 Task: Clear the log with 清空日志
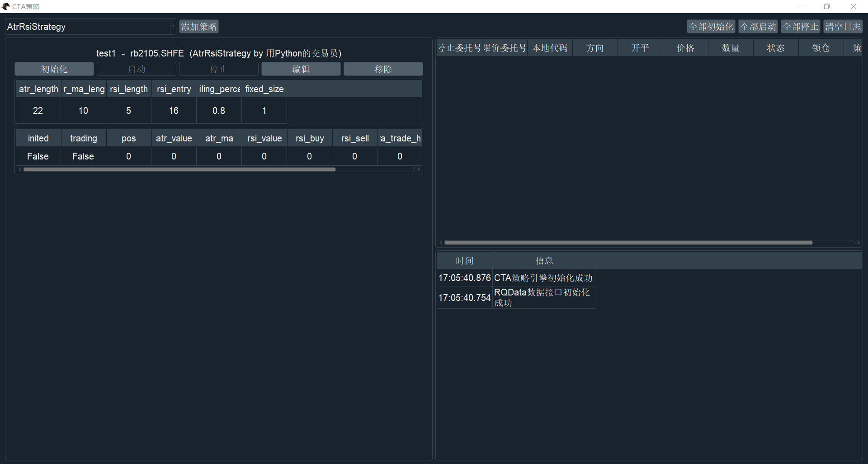point(843,26)
